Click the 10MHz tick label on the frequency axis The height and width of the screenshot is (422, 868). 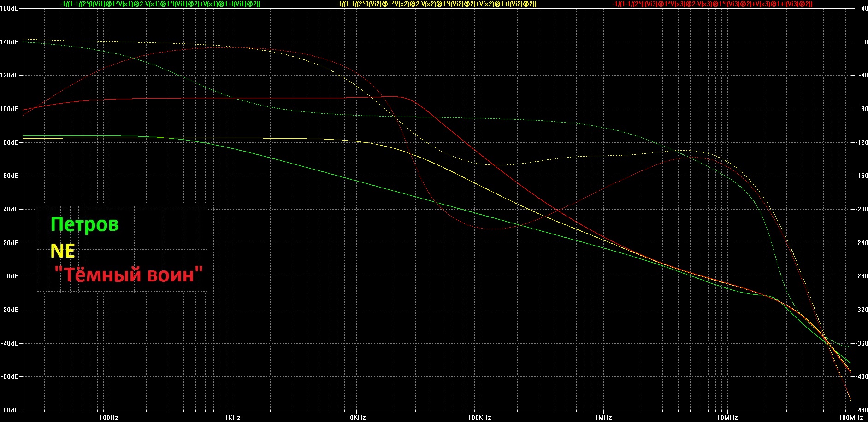pyautogui.click(x=727, y=417)
